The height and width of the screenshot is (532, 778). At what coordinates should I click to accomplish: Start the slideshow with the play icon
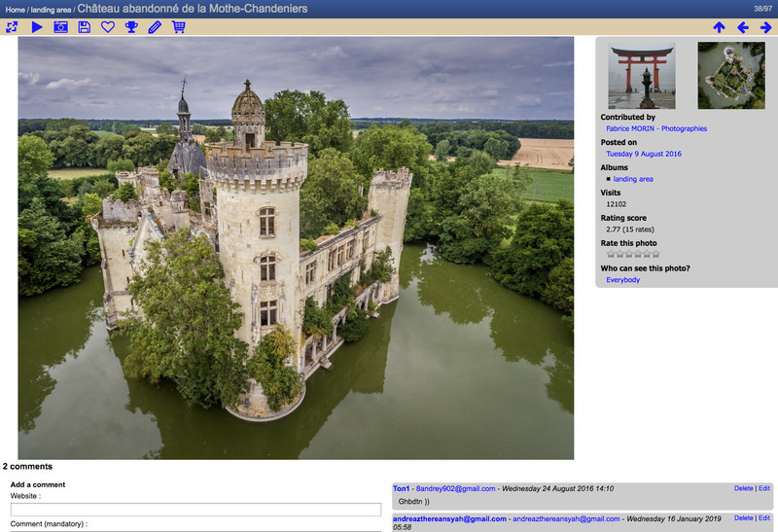coord(37,27)
